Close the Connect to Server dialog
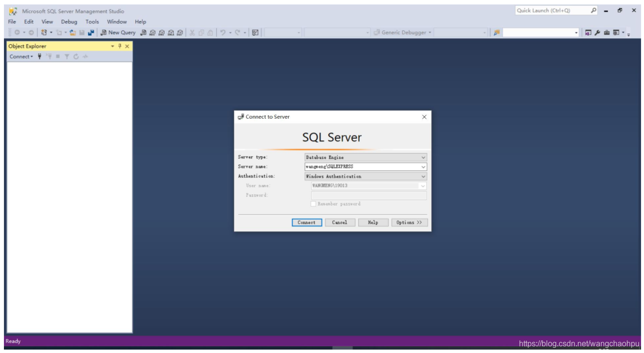This screenshot has width=644, height=353. pyautogui.click(x=424, y=117)
